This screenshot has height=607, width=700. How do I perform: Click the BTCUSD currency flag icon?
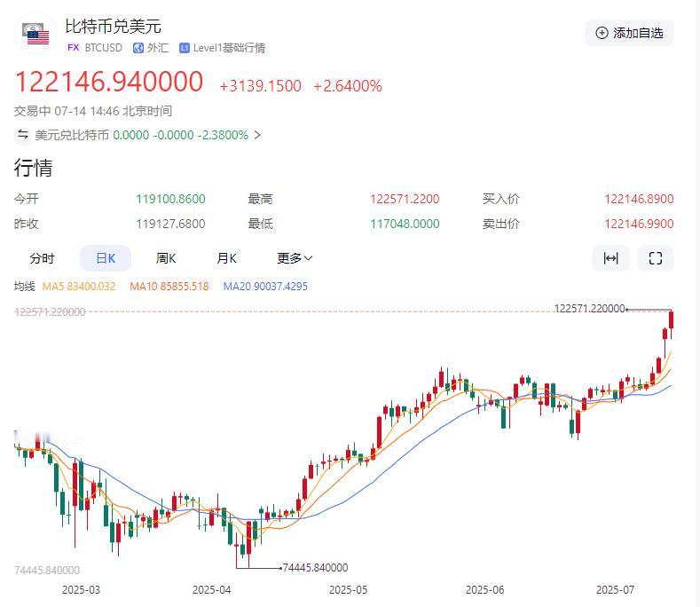point(35,35)
